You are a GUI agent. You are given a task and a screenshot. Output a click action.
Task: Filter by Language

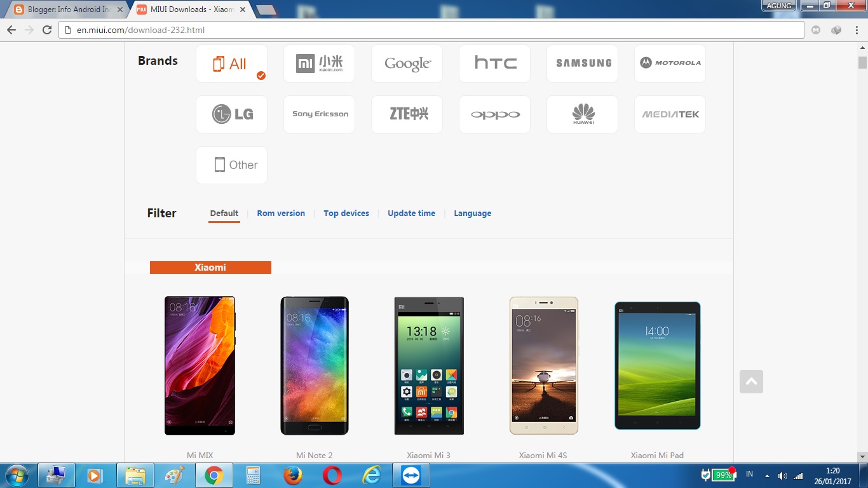tap(472, 213)
